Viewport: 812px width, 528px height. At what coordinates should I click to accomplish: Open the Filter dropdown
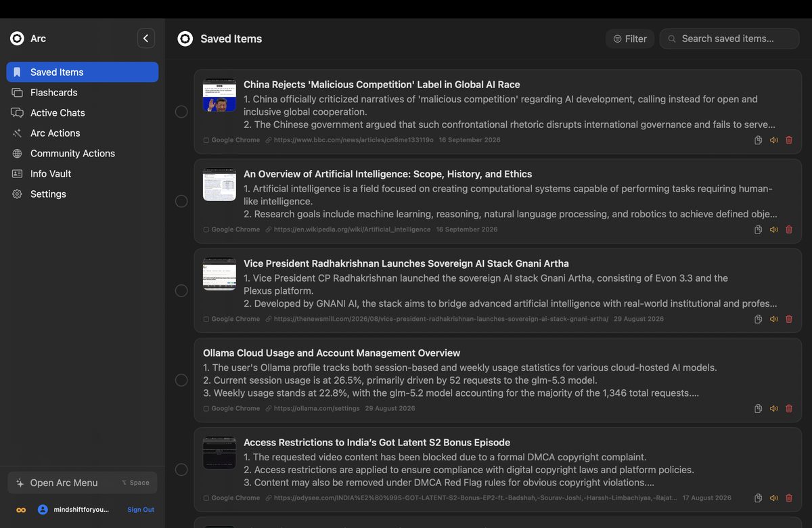pos(630,39)
